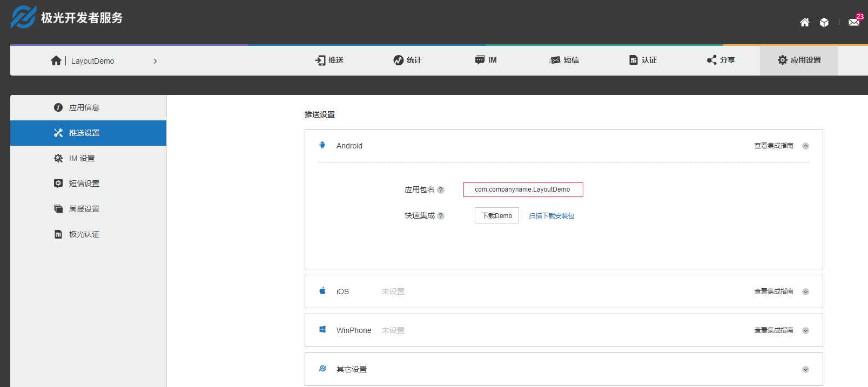Click the 未设置 status for WinPhone

393,330
